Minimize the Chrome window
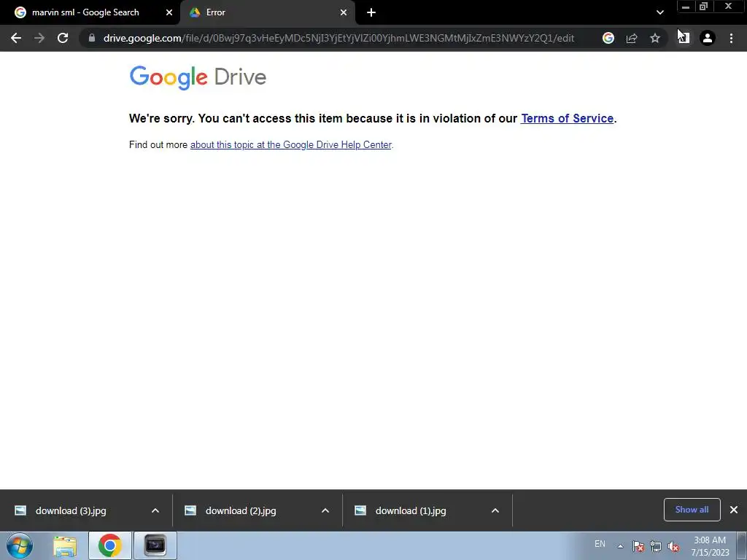 click(x=686, y=7)
